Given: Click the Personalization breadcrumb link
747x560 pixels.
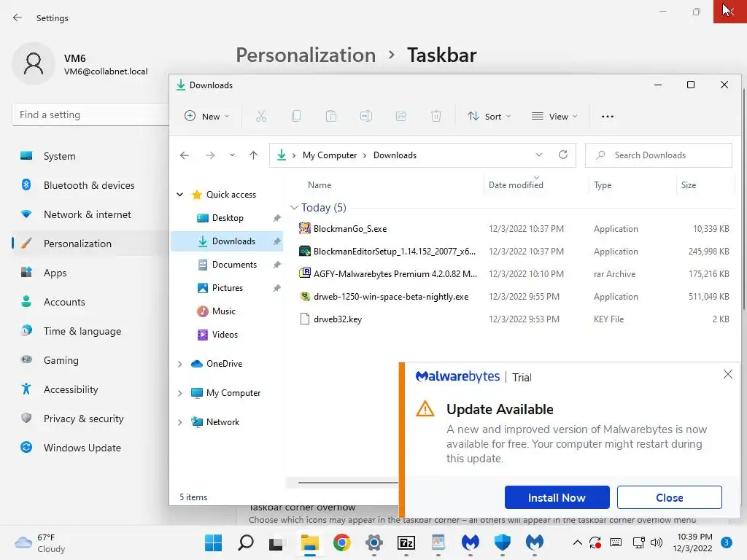Looking at the screenshot, I should click(306, 55).
